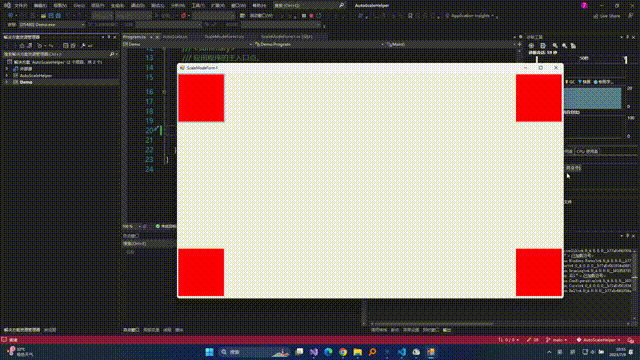Screen dimensions: 640x360
Task: Click the pause debugging button
Action: (304, 16)
